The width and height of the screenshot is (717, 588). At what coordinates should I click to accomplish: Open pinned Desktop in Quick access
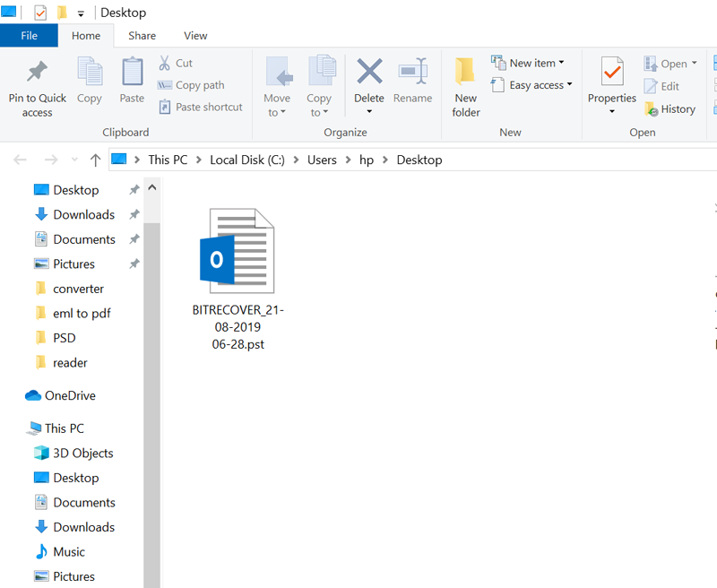click(x=76, y=190)
